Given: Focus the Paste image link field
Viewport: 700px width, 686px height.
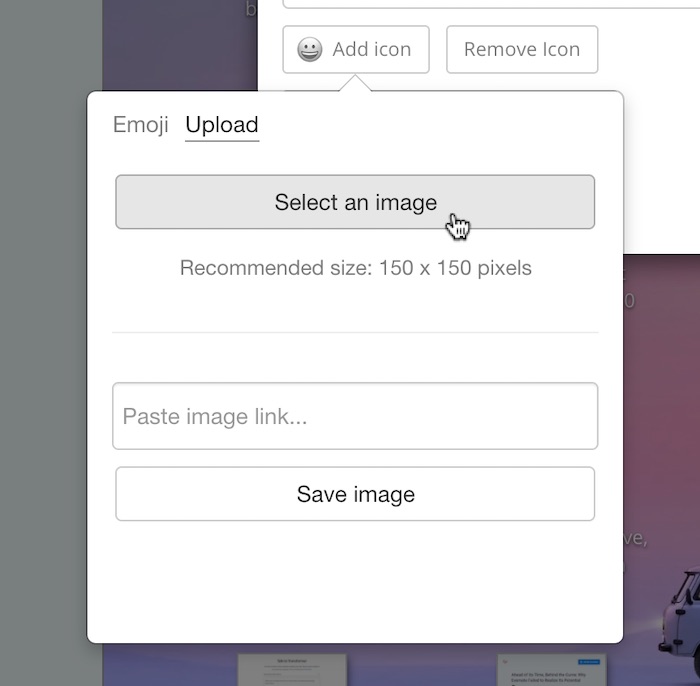Looking at the screenshot, I should (355, 416).
